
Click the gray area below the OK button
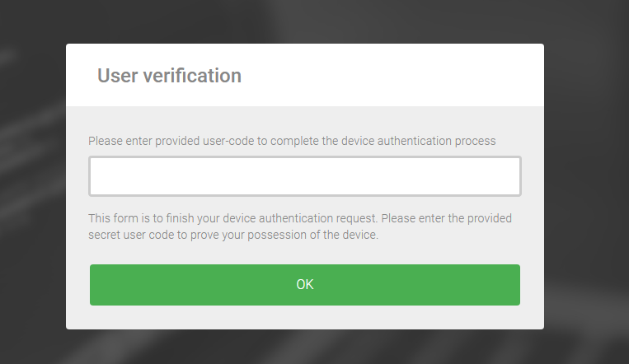305,318
